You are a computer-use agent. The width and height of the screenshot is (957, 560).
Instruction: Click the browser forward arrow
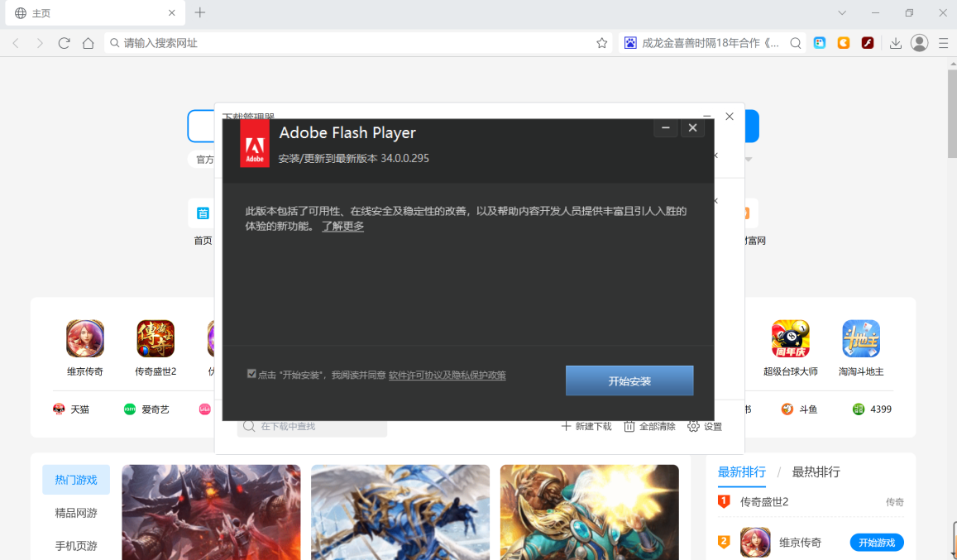[x=40, y=43]
